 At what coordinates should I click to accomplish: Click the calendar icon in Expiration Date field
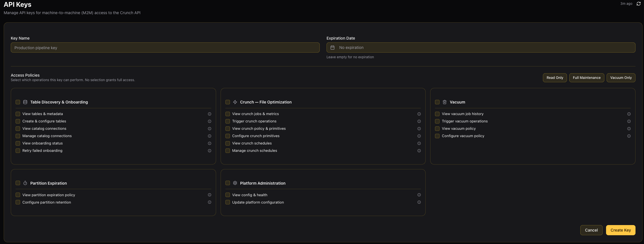tap(332, 47)
